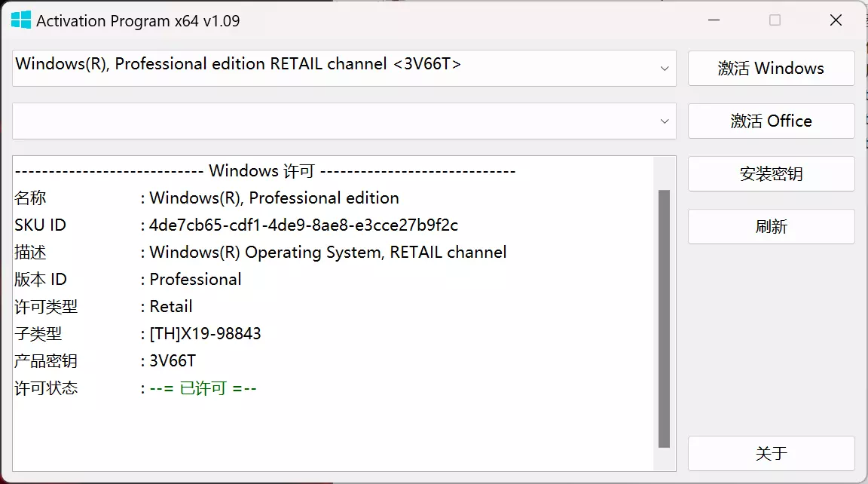
Task: Click the 描述 label
Action: pos(30,253)
